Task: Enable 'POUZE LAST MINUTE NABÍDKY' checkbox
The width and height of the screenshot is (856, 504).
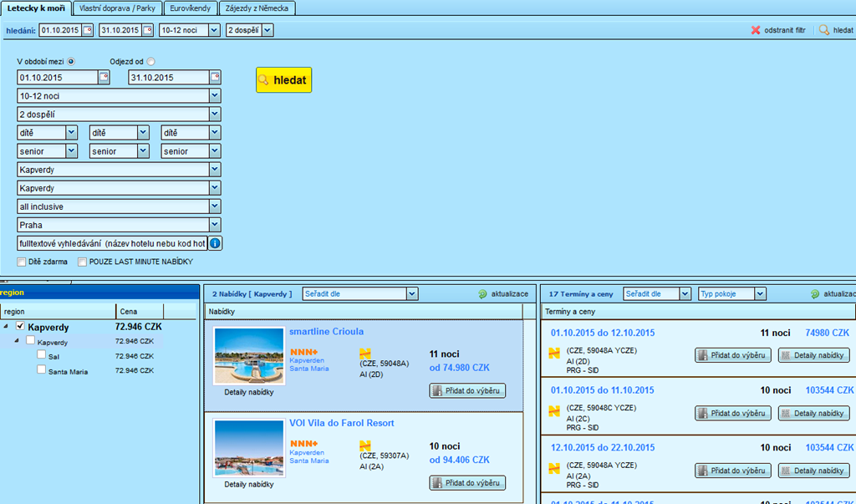Action: (x=82, y=262)
